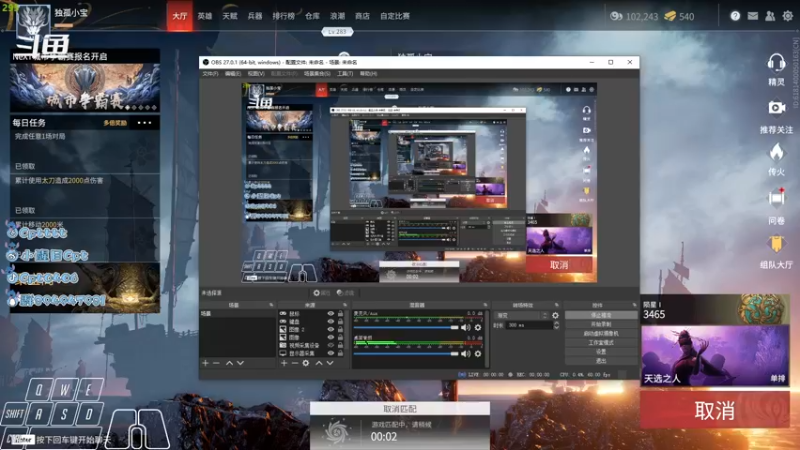Move source up in the sources list

319,363
